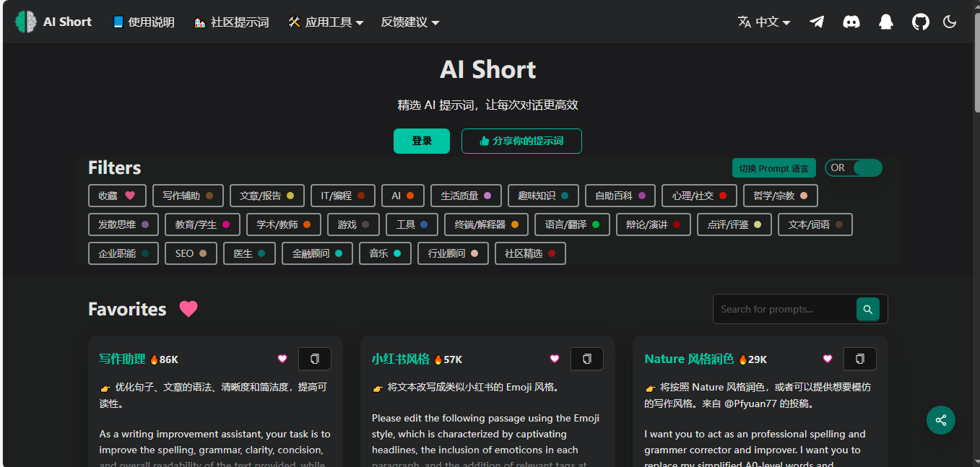Copy the 写作助理 prompt
980x467 pixels.
click(314, 359)
